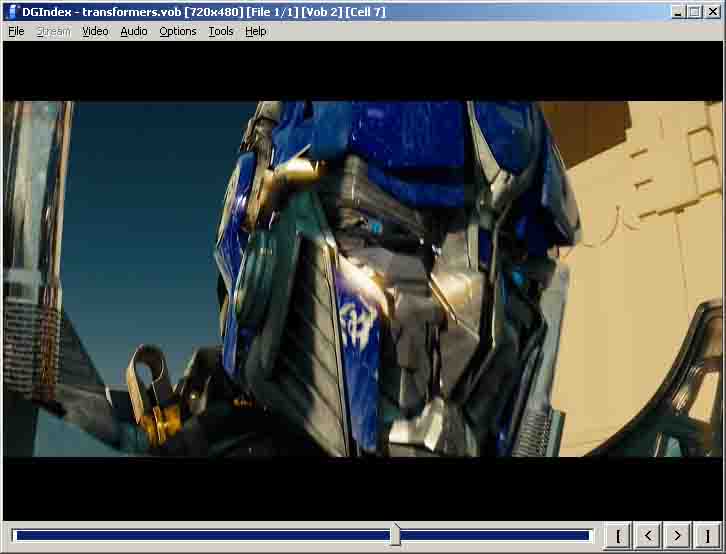Open the Audio menu
The height and width of the screenshot is (554, 726).
pos(133,31)
